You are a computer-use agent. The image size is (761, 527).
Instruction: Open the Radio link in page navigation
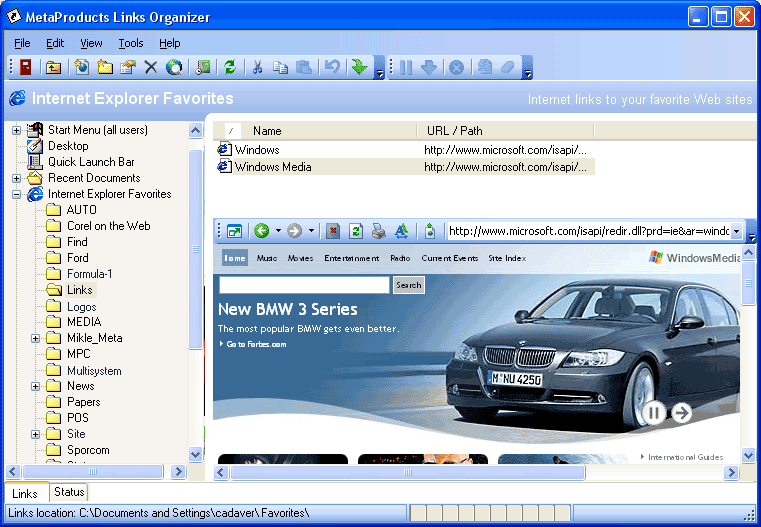point(400,258)
